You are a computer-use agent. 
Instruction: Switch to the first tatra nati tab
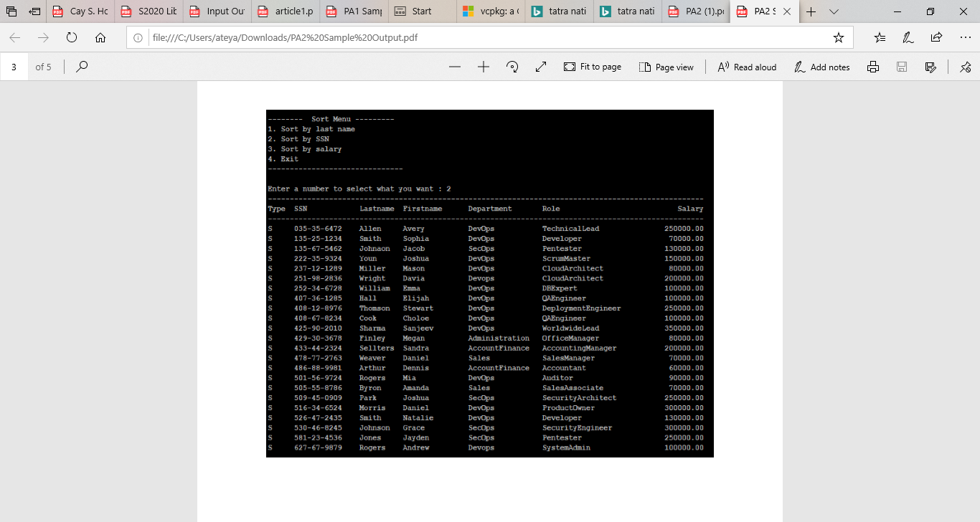pos(558,11)
